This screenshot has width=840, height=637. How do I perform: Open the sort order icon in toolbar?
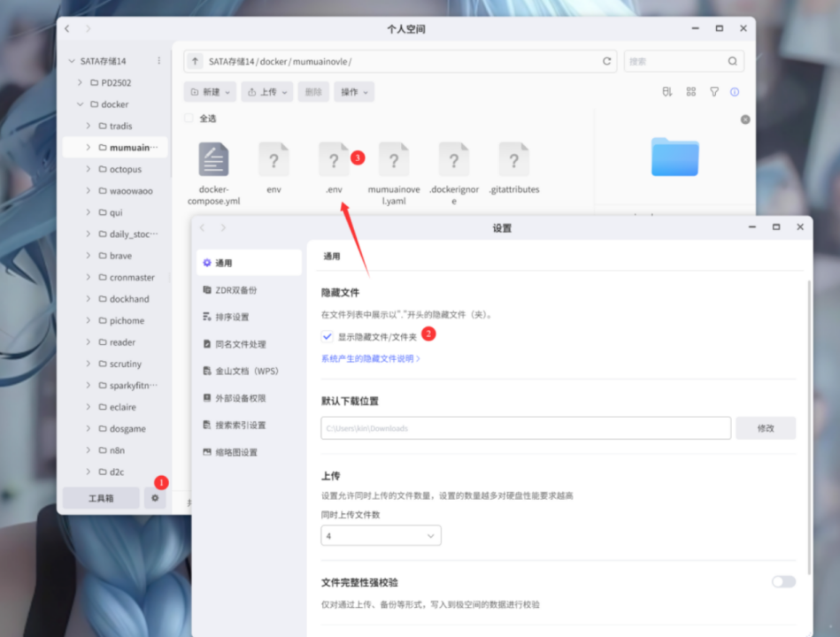pos(667,92)
